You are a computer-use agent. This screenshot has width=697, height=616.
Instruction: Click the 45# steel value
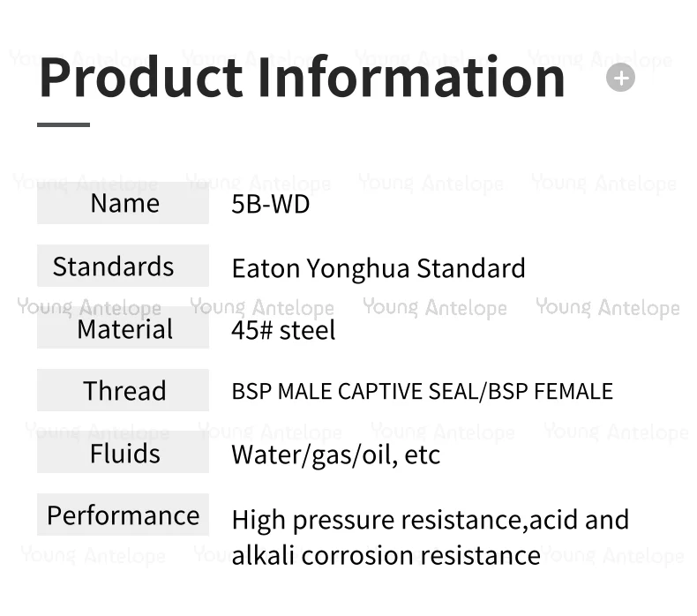(283, 330)
